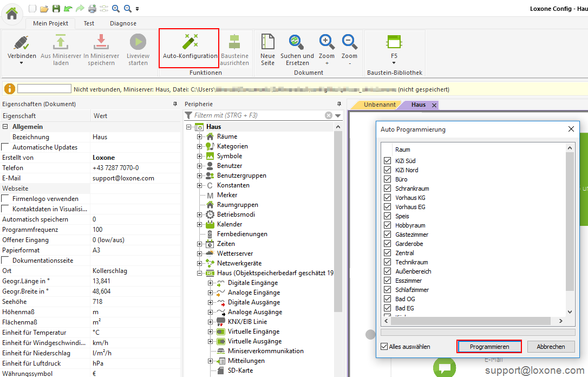Enable the Automatische Updates checkbox
The width and height of the screenshot is (588, 377).
click(x=5, y=147)
